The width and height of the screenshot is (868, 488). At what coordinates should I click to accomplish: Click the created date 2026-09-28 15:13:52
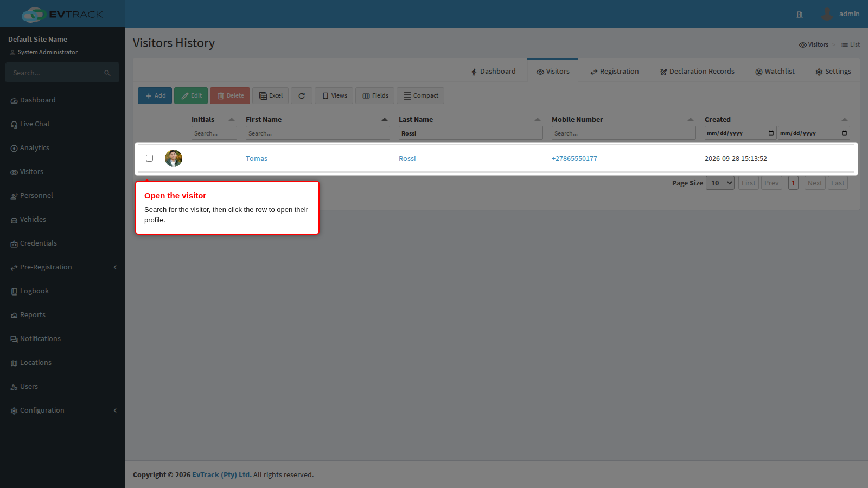(x=736, y=159)
